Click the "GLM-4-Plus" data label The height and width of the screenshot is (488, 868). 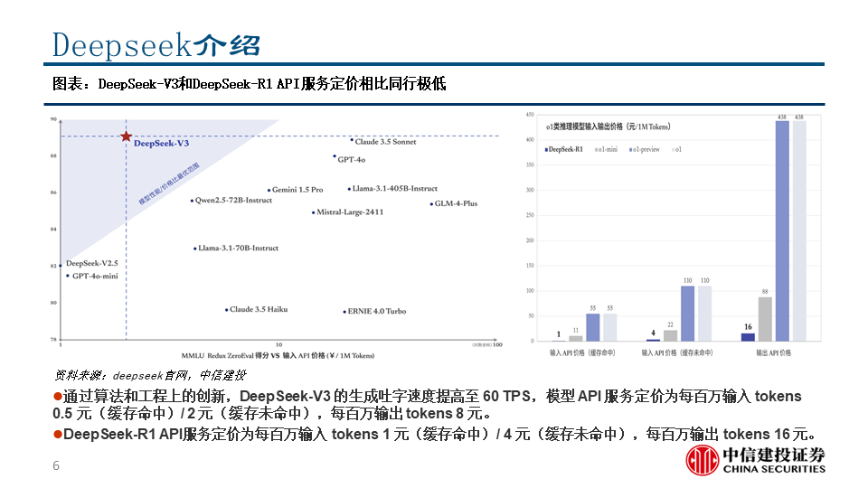pos(456,203)
